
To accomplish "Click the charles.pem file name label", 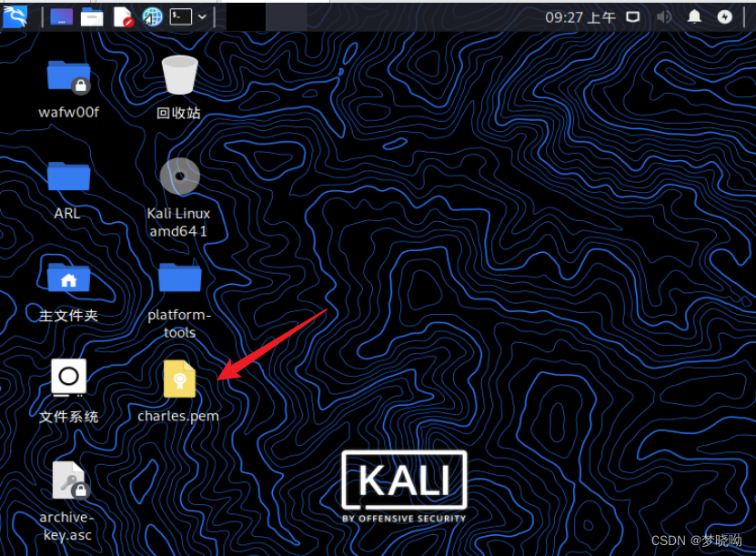I will [178, 416].
